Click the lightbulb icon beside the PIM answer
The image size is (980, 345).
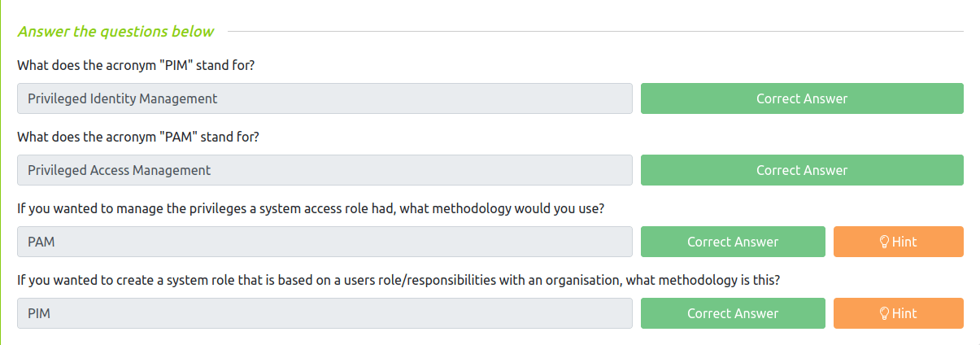click(885, 313)
